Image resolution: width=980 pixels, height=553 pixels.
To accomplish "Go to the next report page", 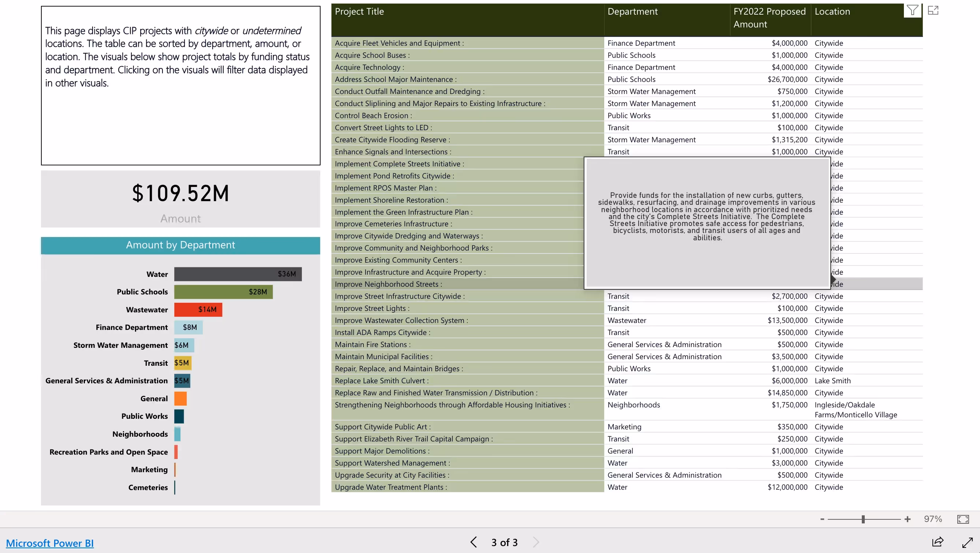I will [536, 542].
